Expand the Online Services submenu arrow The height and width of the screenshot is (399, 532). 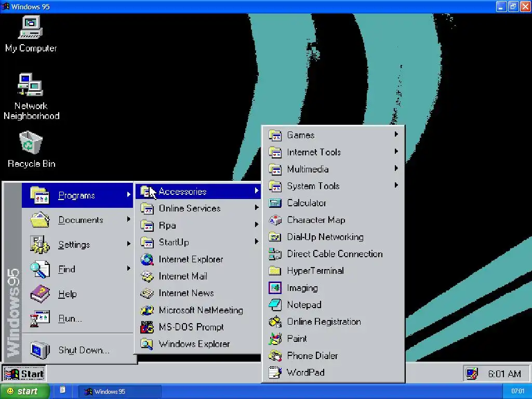(257, 208)
